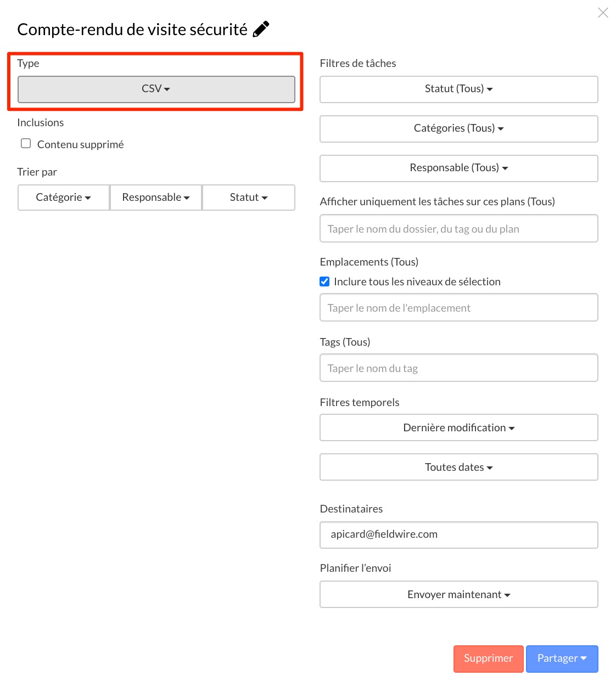Focus the emplacement name field
Viewport: 616px width, 687px height.
coord(458,308)
